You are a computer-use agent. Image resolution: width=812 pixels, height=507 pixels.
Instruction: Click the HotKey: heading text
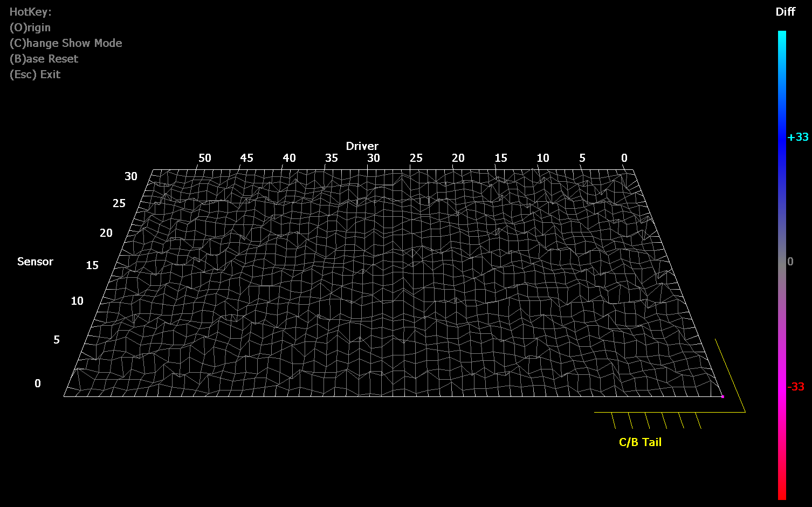pyautogui.click(x=30, y=12)
